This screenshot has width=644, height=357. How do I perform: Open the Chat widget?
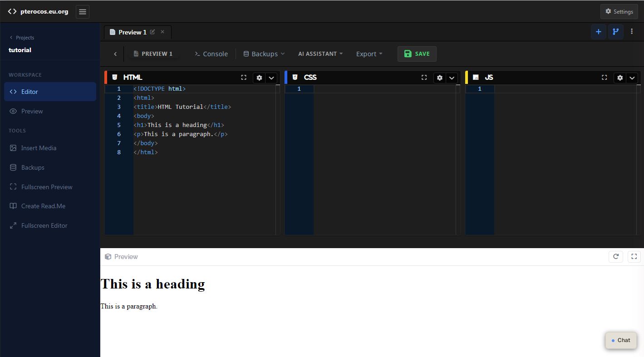(x=621, y=340)
